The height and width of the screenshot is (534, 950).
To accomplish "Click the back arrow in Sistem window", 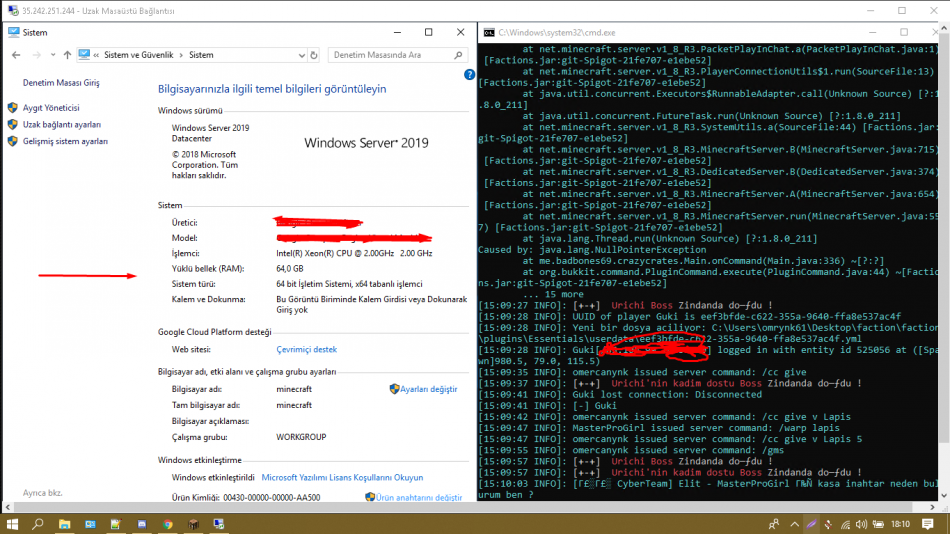I will 16,55.
